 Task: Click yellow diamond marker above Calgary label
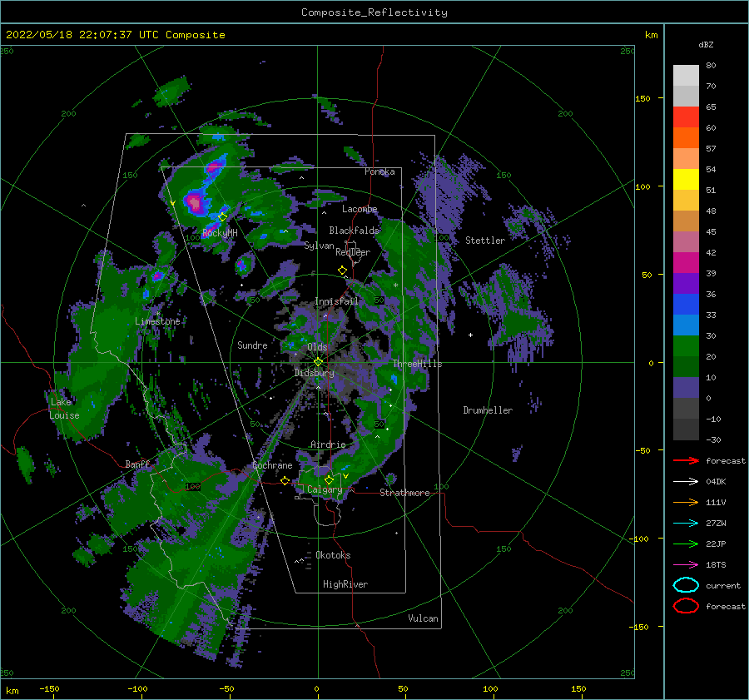coord(329,479)
